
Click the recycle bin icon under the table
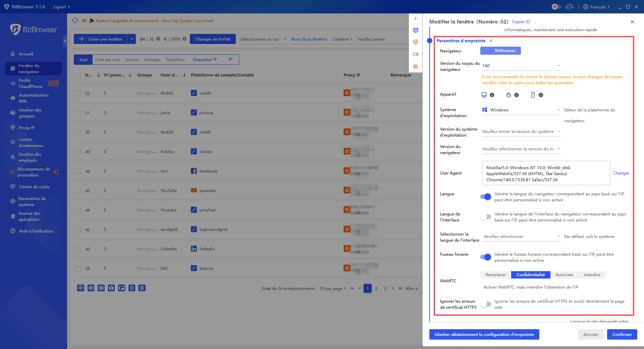click(132, 288)
